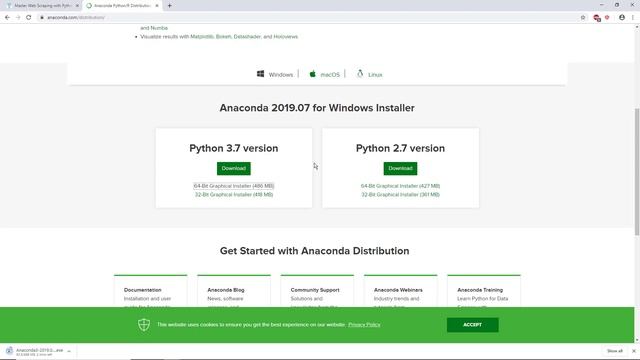Go back using browser back arrow
Image resolution: width=640 pixels, height=360 pixels.
pos(7,18)
